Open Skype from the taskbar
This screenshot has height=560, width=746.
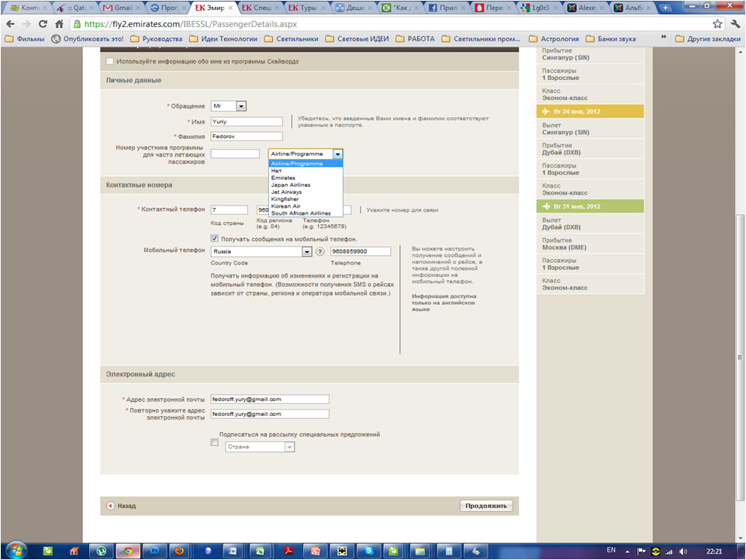[x=368, y=551]
